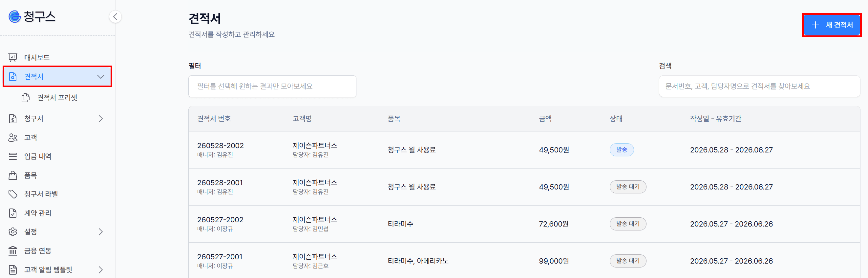Open quote row 260528-2002
This screenshot has width=868, height=278.
click(x=524, y=150)
